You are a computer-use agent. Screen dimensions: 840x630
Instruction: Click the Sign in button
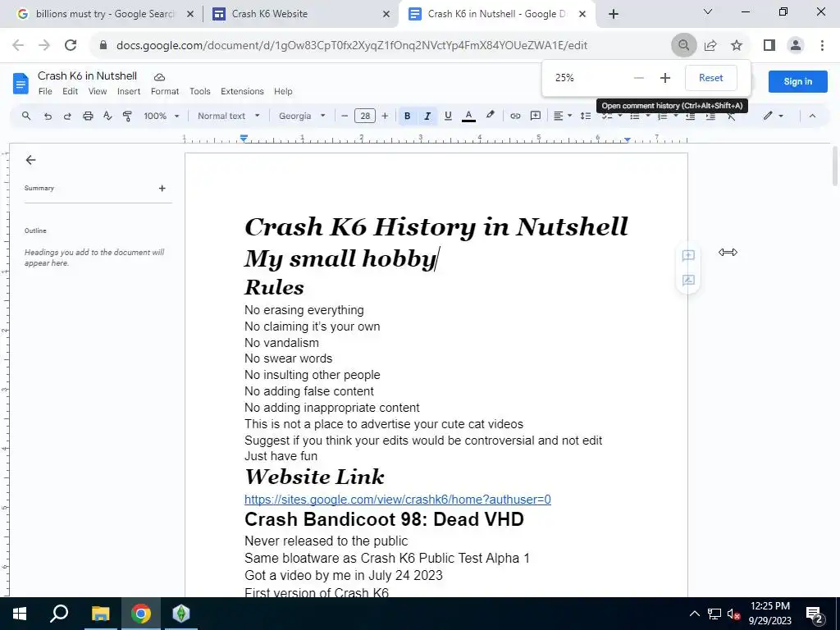click(797, 81)
